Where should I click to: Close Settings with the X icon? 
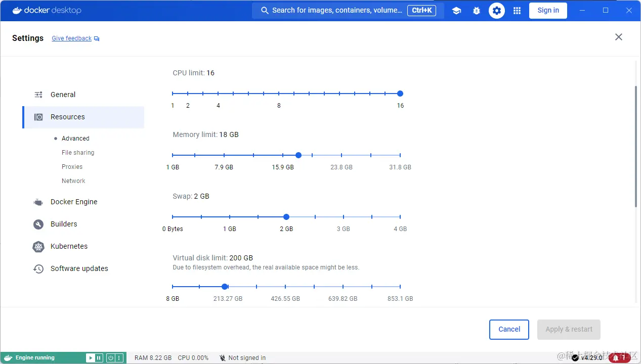pyautogui.click(x=618, y=37)
